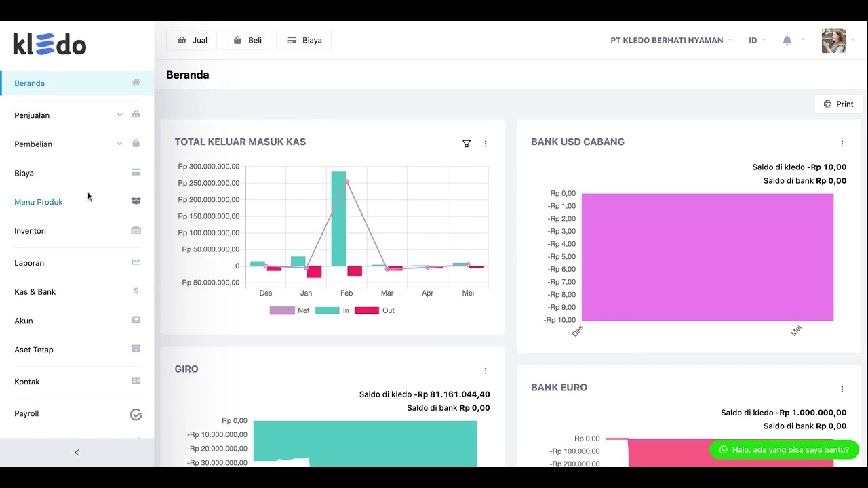Click the Kledo logo

50,45
